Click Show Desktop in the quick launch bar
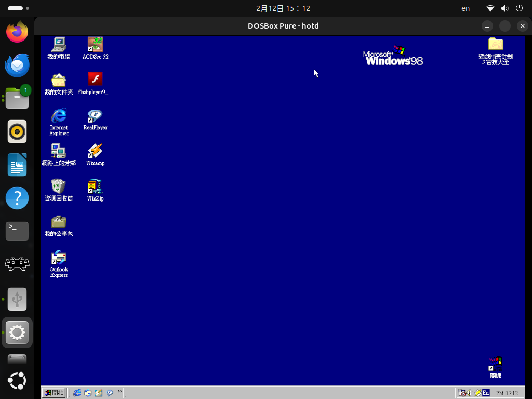Viewport: 532px width, 399px height. click(x=99, y=393)
